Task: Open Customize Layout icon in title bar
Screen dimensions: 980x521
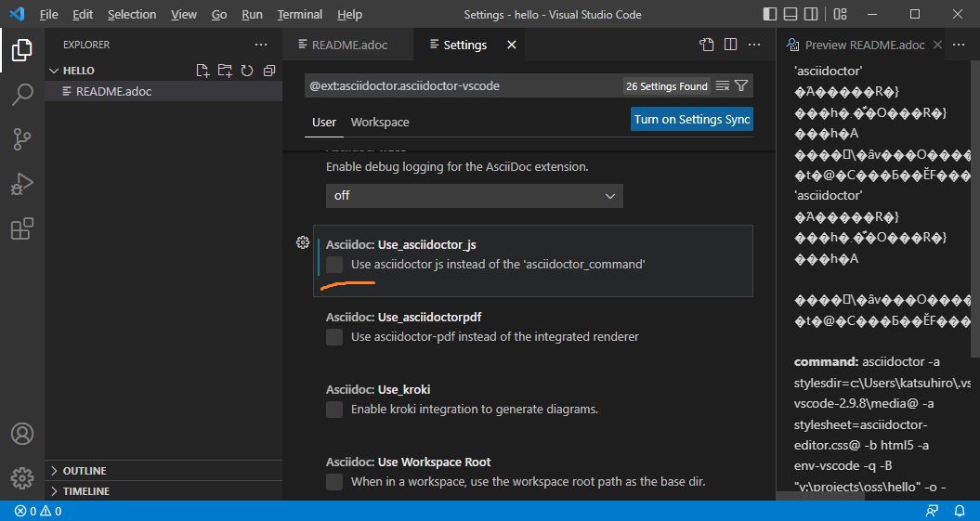Action: pos(841,14)
